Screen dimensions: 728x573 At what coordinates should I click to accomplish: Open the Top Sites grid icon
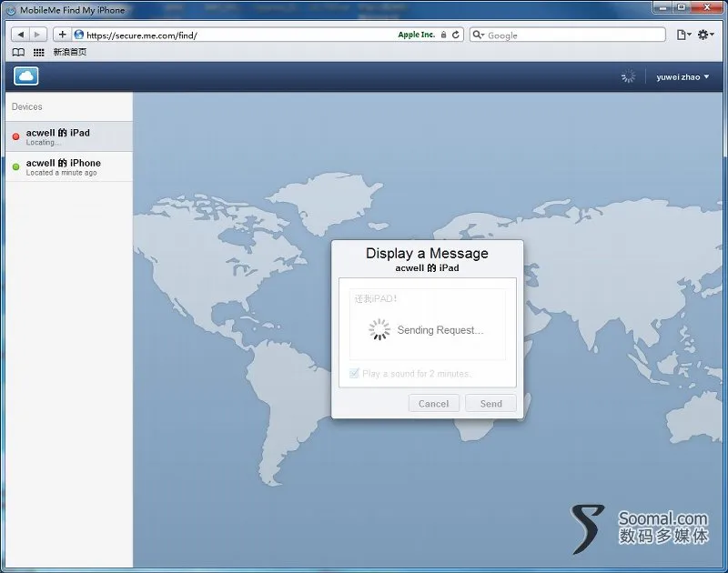coord(39,53)
